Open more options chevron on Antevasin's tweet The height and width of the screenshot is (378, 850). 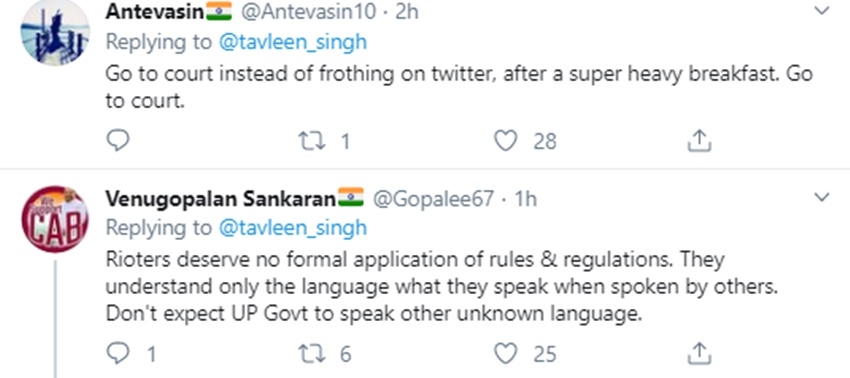coord(822,10)
